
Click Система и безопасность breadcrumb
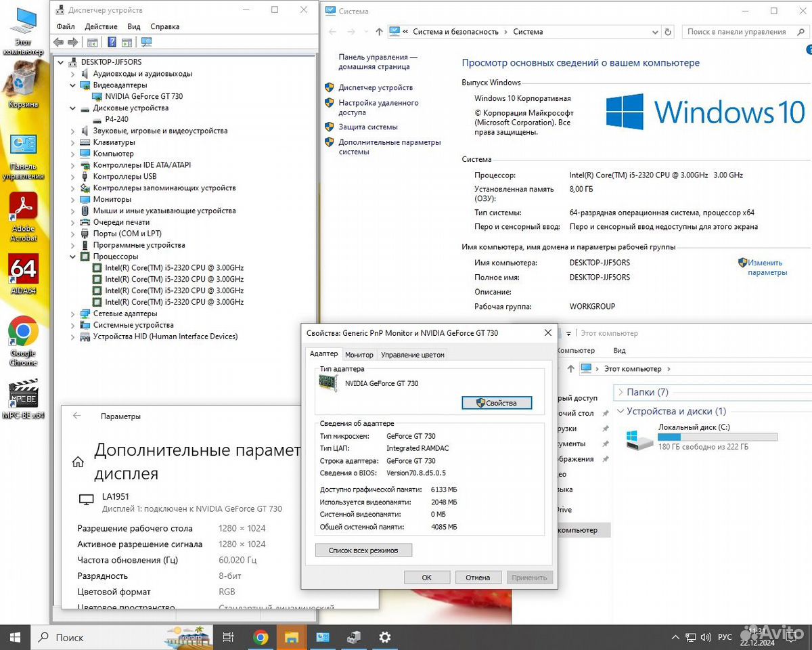tap(455, 32)
